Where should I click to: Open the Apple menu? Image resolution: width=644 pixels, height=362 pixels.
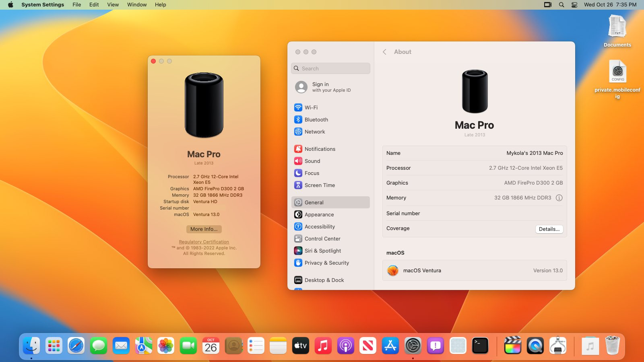[x=10, y=5]
